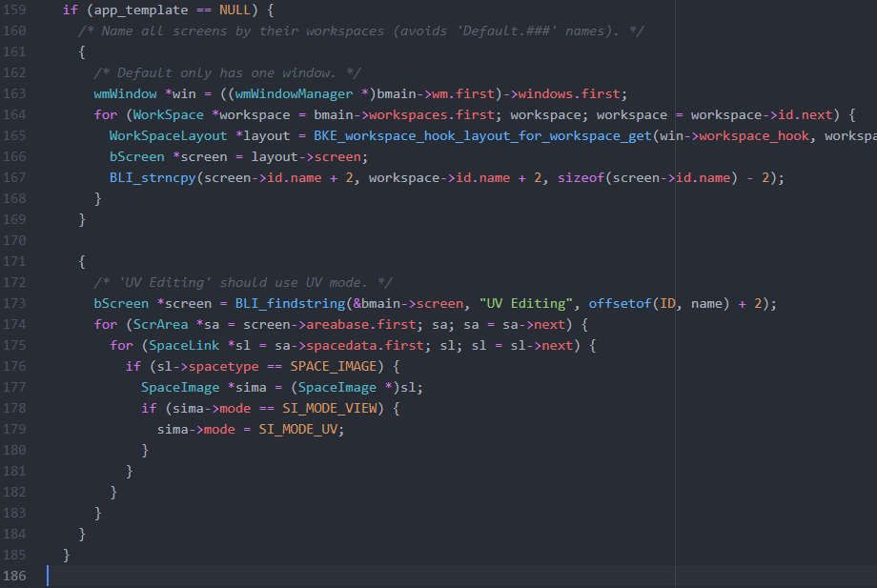
Task: Click the BLI_strncpy function call
Action: [x=153, y=178]
